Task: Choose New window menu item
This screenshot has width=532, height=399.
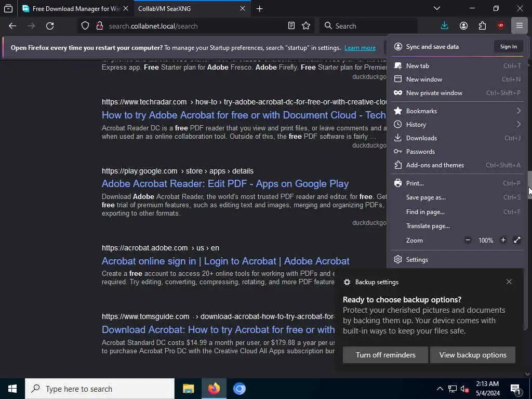Action: click(x=457, y=79)
